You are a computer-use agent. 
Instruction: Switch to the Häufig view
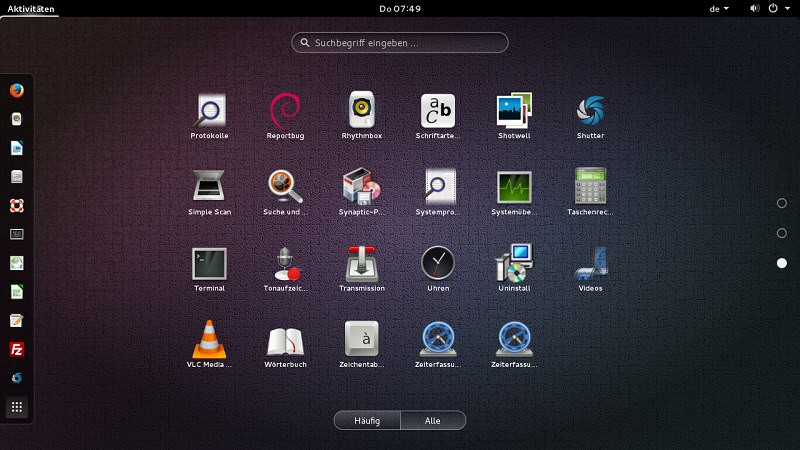(x=367, y=421)
